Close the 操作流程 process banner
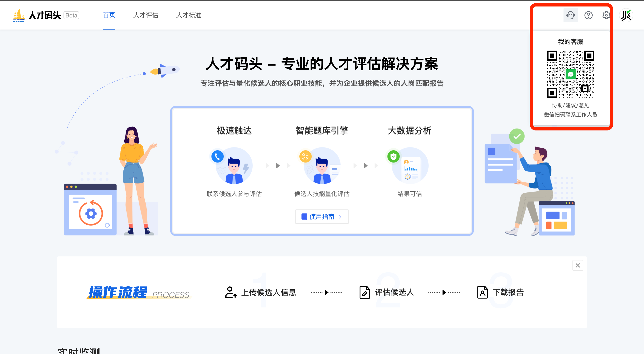This screenshot has height=354, width=644. (x=578, y=265)
